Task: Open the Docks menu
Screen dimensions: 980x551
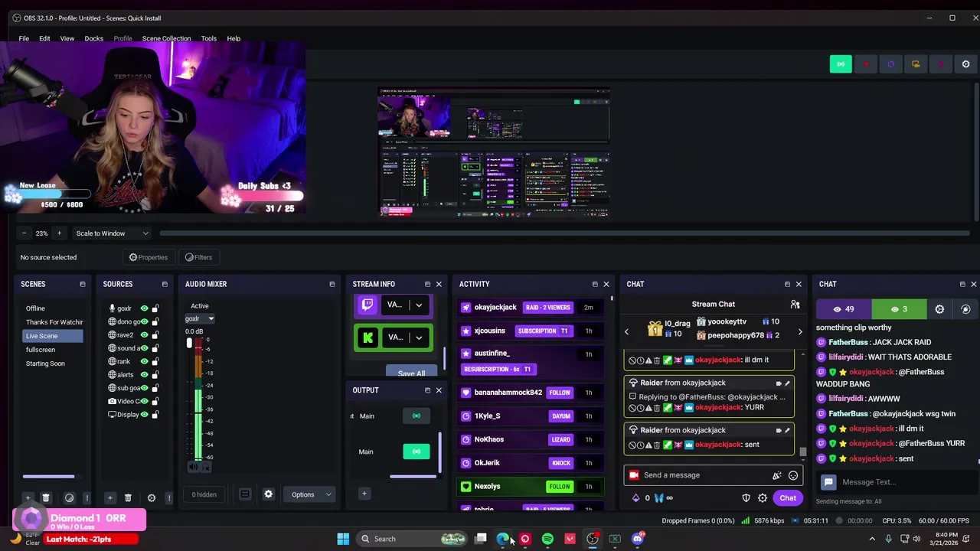Action: point(93,38)
